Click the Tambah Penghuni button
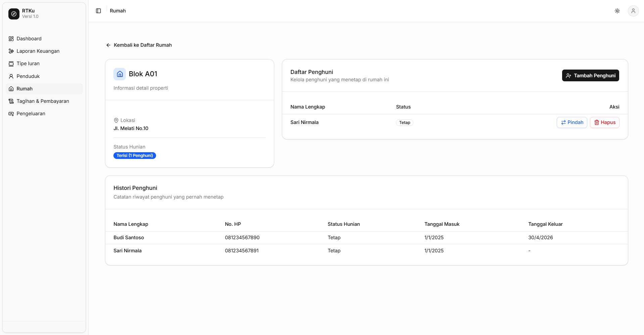Viewport: 644px width, 335px height. pos(591,76)
